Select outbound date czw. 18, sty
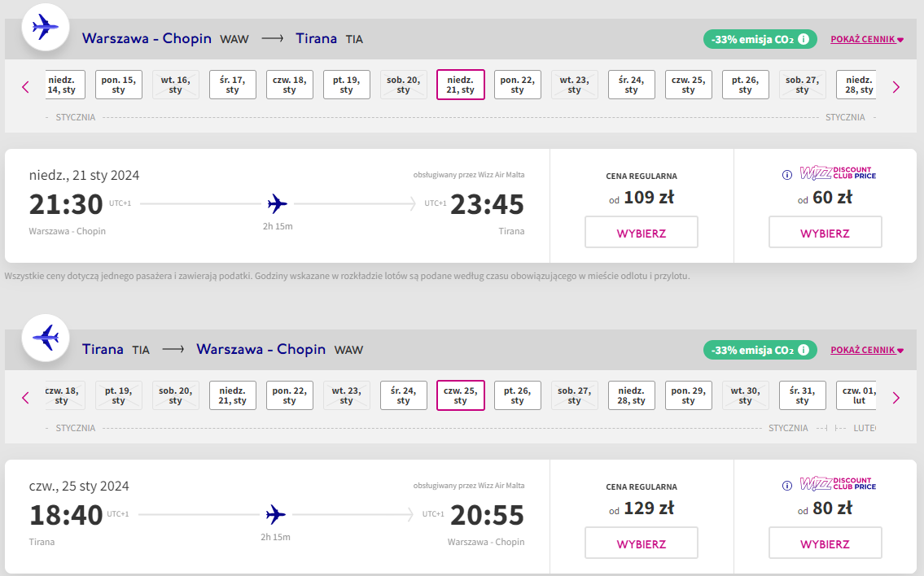 point(289,85)
